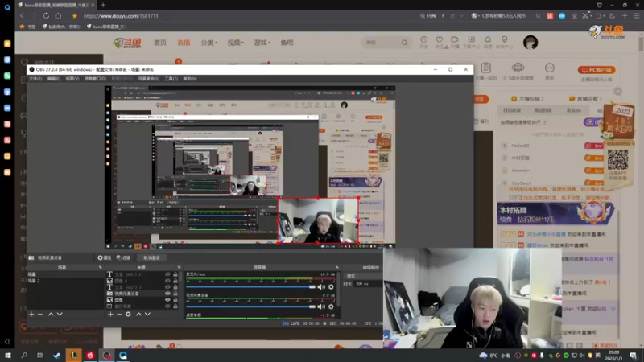This screenshot has height=362, width=644.
Task: Open OBS 工具(T) menu
Action: [171, 78]
